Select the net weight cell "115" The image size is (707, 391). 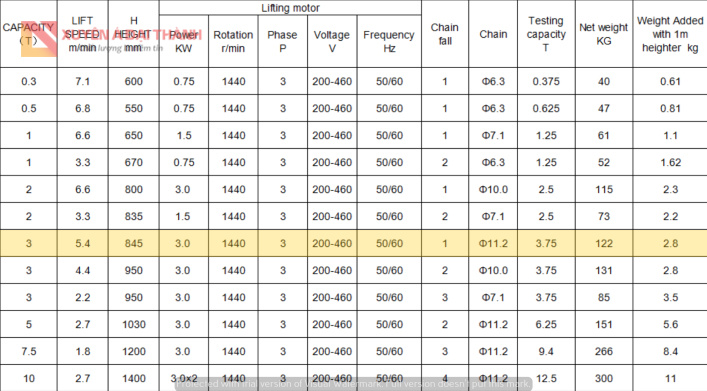pos(604,189)
